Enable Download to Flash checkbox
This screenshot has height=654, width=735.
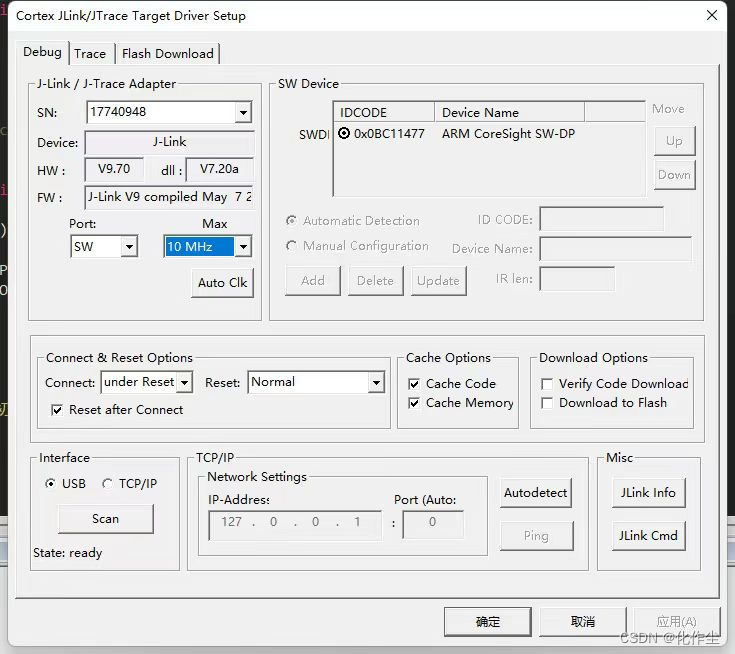pos(547,403)
